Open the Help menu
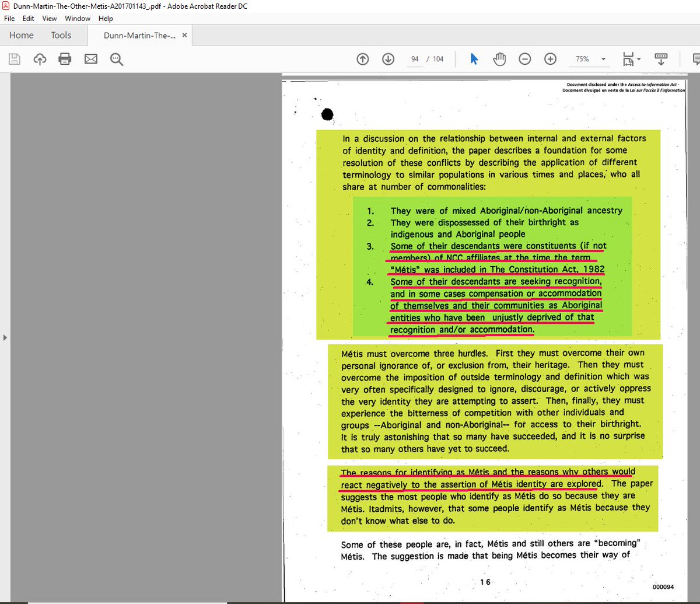This screenshot has height=604, width=700. click(106, 18)
